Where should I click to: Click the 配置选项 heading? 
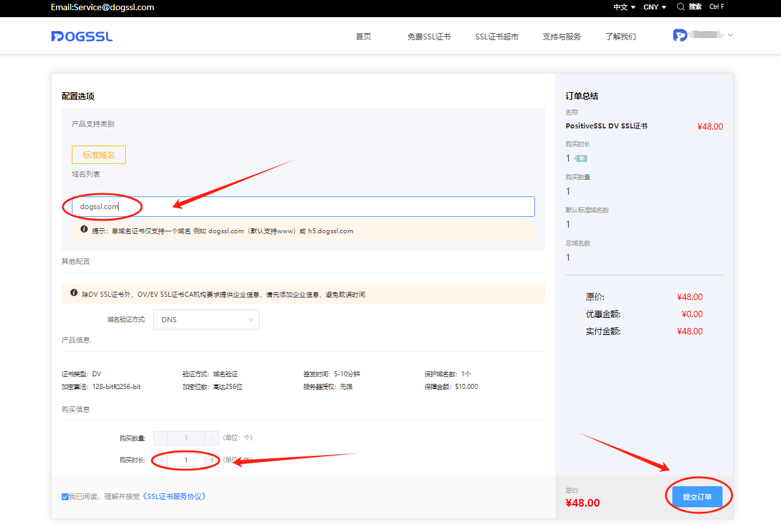[78, 97]
